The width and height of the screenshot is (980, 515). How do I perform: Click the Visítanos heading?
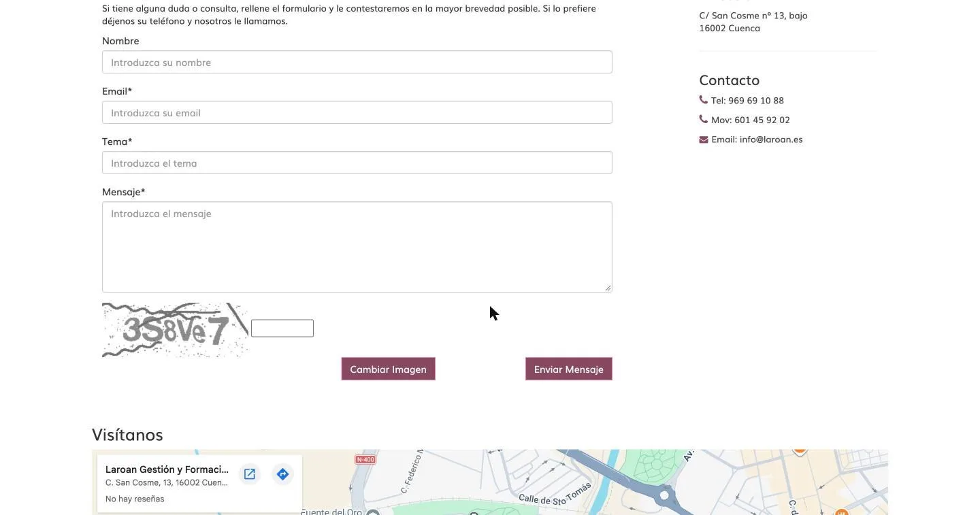point(127,435)
